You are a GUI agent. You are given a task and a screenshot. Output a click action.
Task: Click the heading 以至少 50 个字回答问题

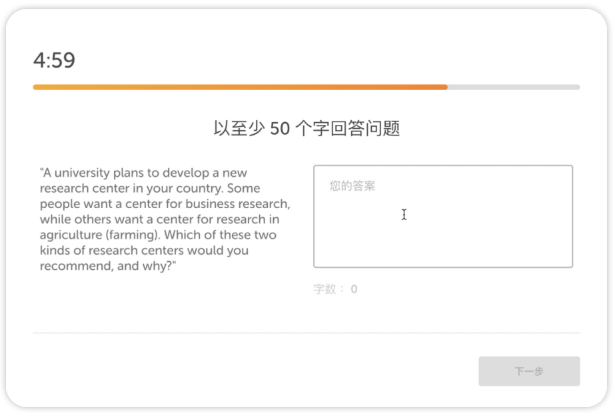tap(306, 129)
